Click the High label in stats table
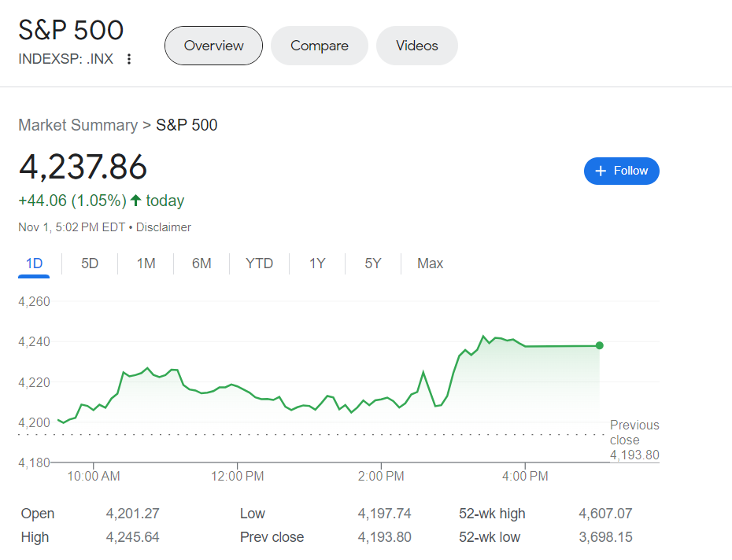732x560 pixels. pyautogui.click(x=35, y=537)
